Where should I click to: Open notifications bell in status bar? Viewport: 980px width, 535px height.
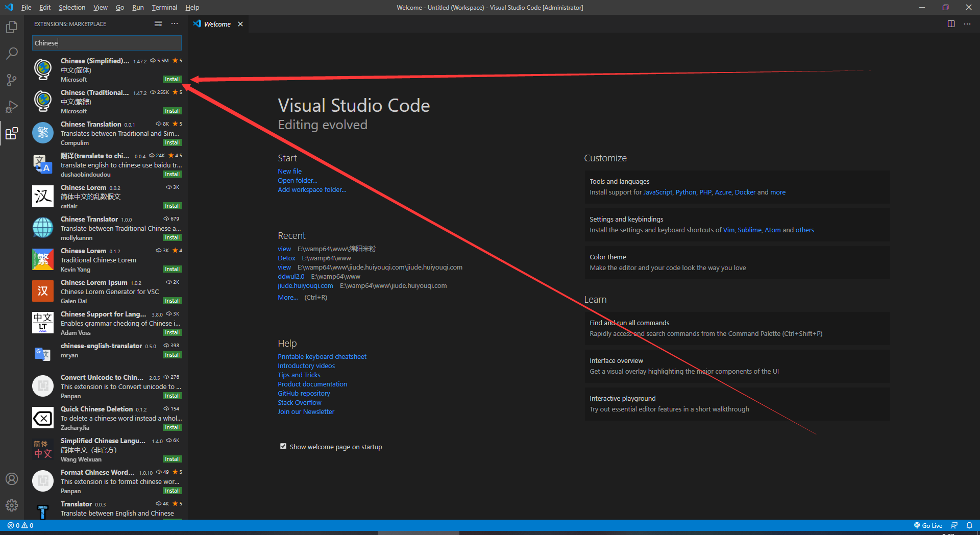pos(969,525)
